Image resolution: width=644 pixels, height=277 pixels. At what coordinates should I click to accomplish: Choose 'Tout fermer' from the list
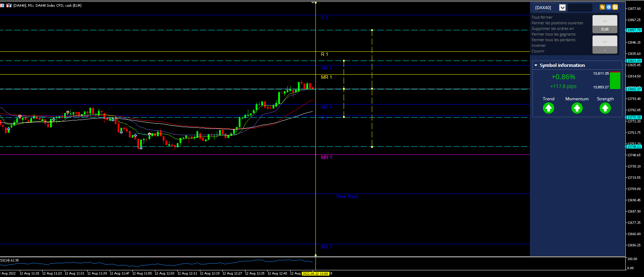[542, 17]
